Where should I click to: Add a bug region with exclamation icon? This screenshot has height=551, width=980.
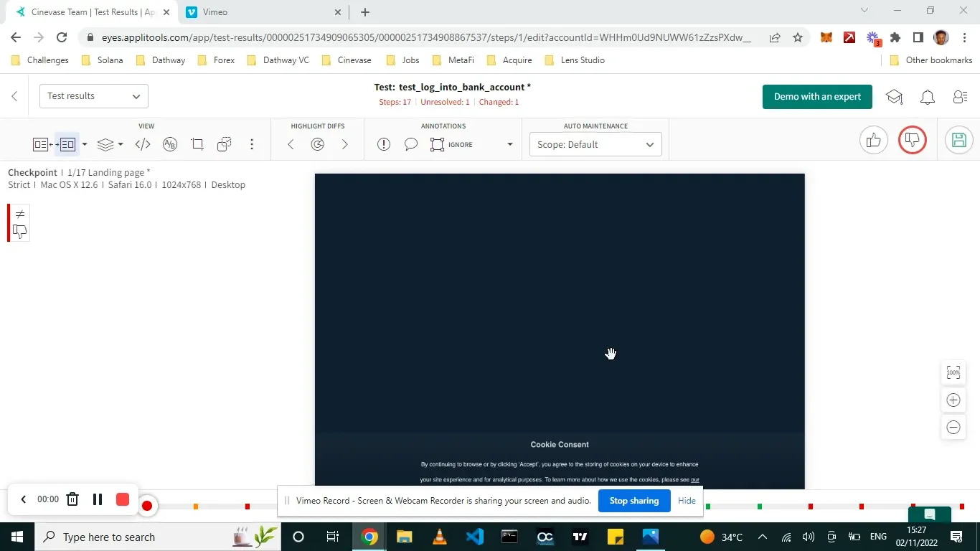click(384, 144)
